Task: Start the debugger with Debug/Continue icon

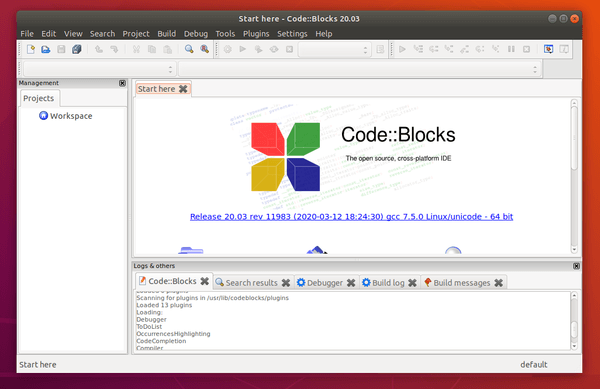Action: 402,49
